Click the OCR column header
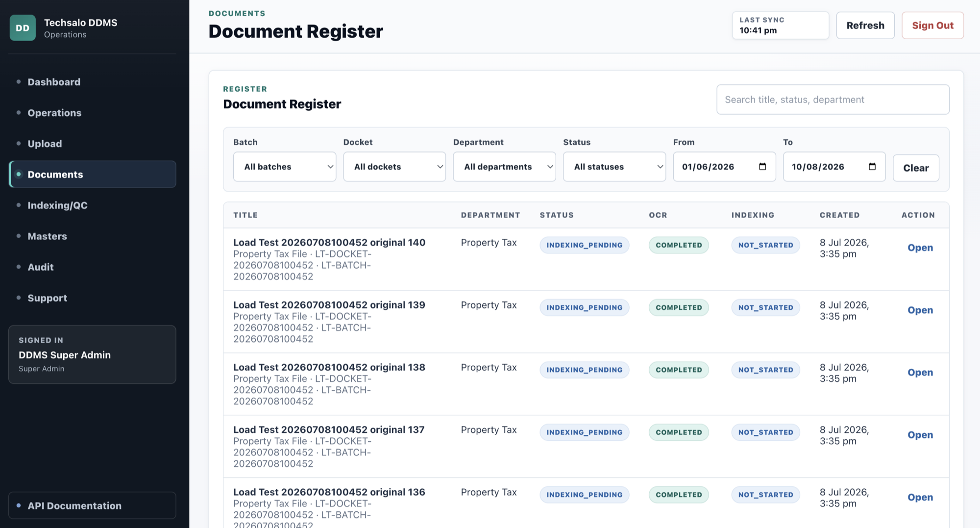 (x=658, y=215)
